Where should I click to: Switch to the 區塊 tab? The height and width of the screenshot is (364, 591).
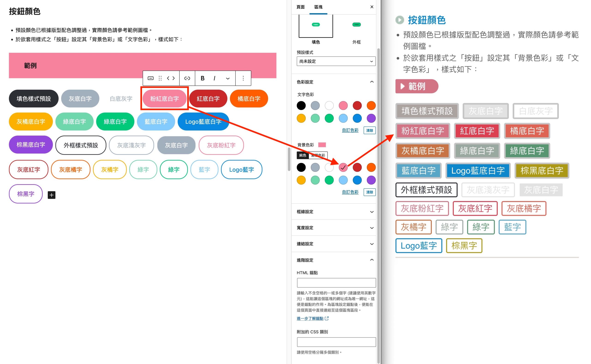click(x=318, y=7)
